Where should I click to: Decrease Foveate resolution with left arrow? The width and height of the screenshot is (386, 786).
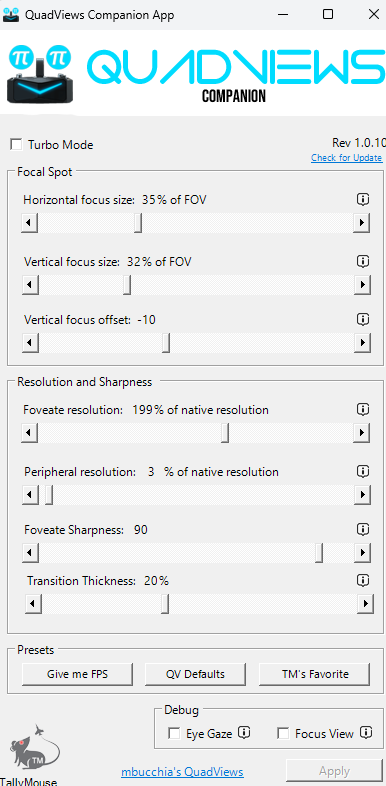pyautogui.click(x=30, y=433)
